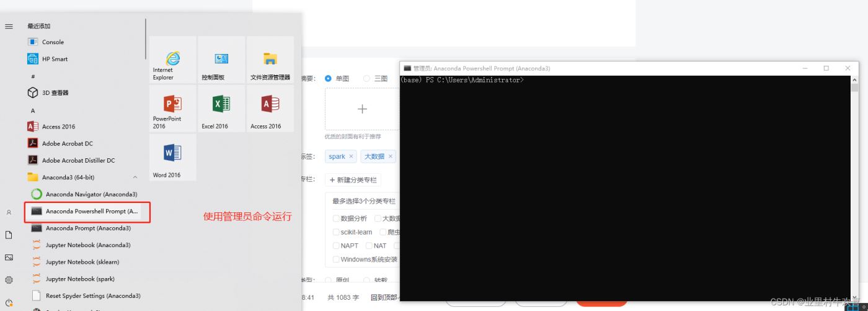Open the Excel 2016 tile
The width and height of the screenshot is (868, 311).
(x=221, y=109)
